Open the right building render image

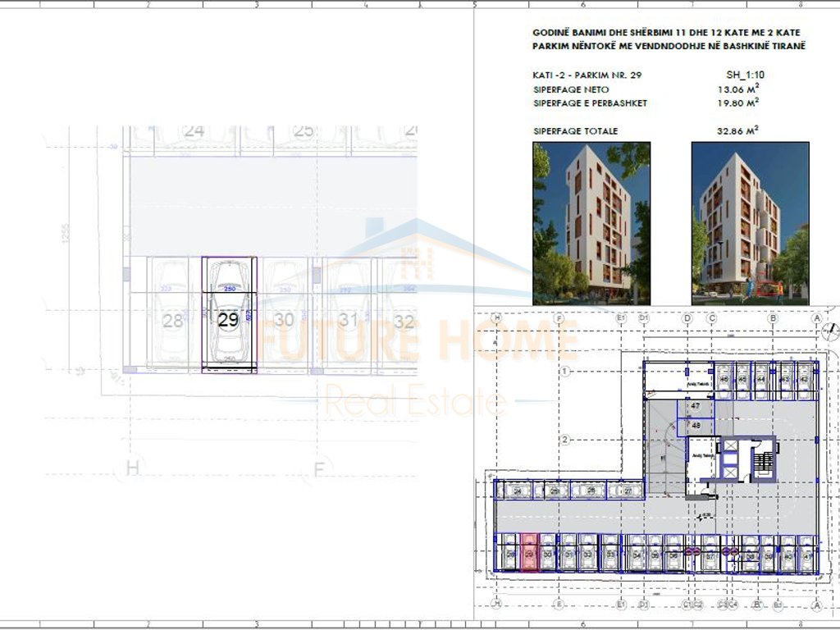click(750, 223)
